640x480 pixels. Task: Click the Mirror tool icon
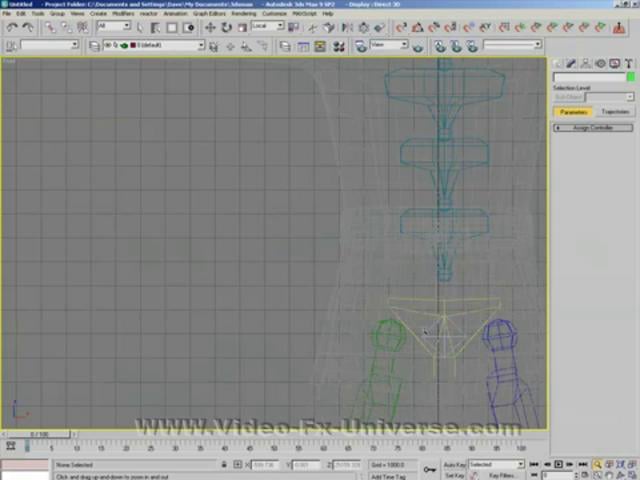[347, 27]
